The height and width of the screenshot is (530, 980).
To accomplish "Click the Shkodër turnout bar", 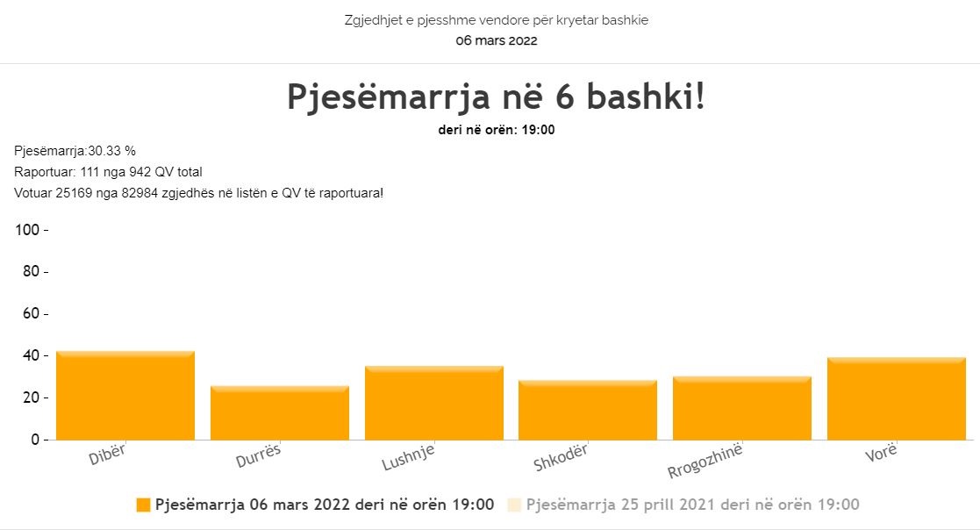I will tap(588, 410).
